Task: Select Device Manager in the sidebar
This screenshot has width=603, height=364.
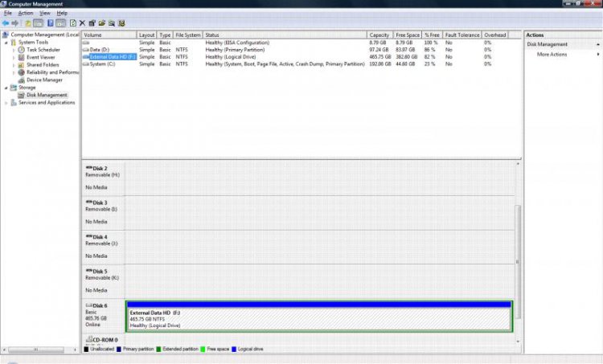Action: [x=44, y=80]
